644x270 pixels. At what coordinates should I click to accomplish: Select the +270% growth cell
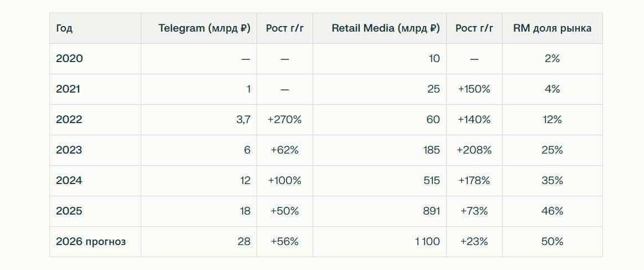[285, 120]
